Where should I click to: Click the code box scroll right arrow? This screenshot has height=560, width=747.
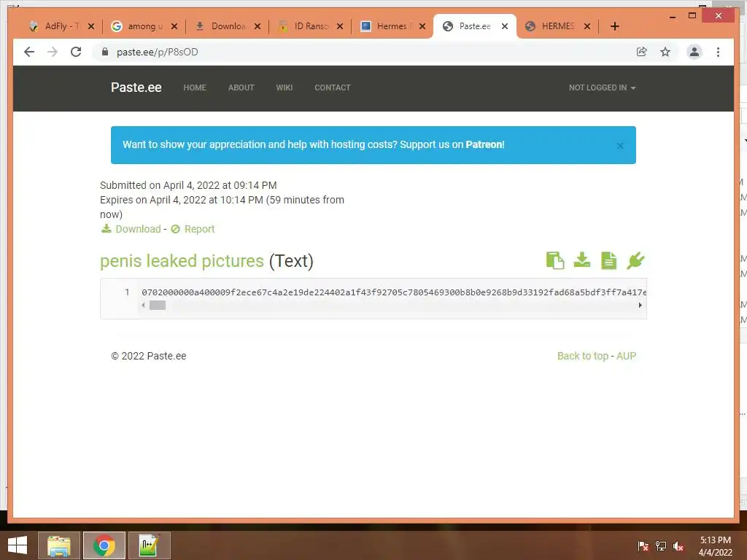pyautogui.click(x=640, y=306)
